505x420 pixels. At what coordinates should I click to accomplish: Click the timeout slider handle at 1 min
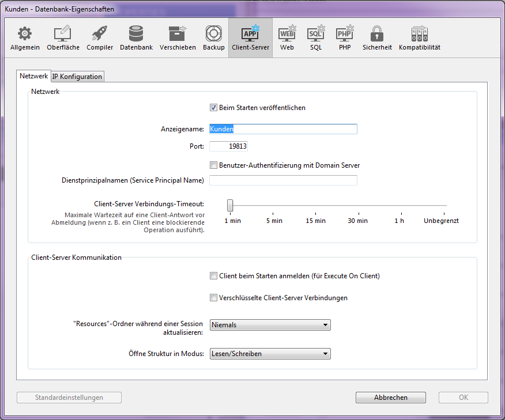(x=230, y=205)
